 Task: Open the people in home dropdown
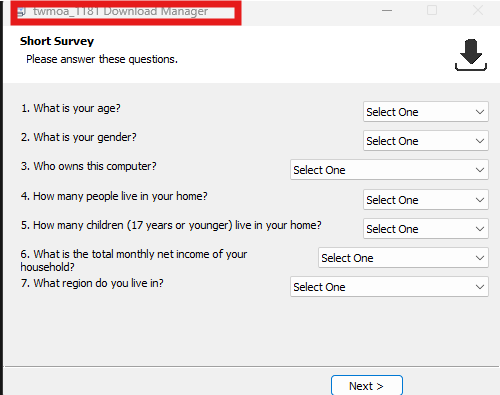click(x=426, y=200)
